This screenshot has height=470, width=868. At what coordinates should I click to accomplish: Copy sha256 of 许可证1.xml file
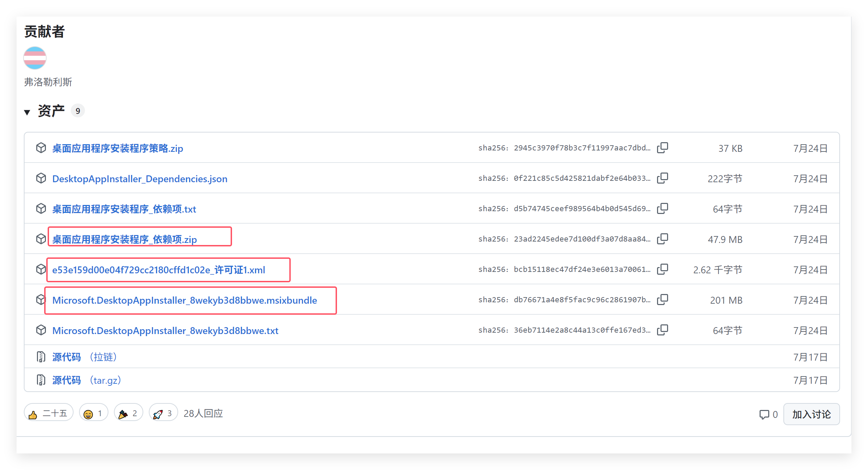tap(662, 269)
